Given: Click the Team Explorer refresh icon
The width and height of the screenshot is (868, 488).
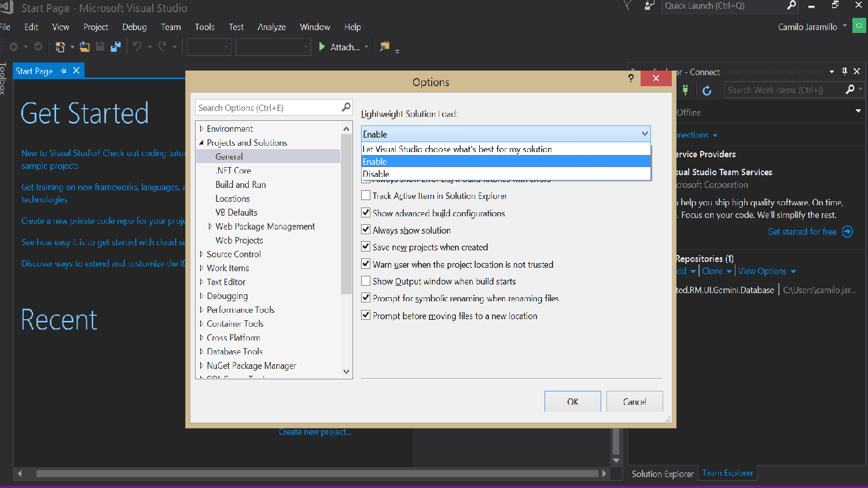Looking at the screenshot, I should point(707,90).
